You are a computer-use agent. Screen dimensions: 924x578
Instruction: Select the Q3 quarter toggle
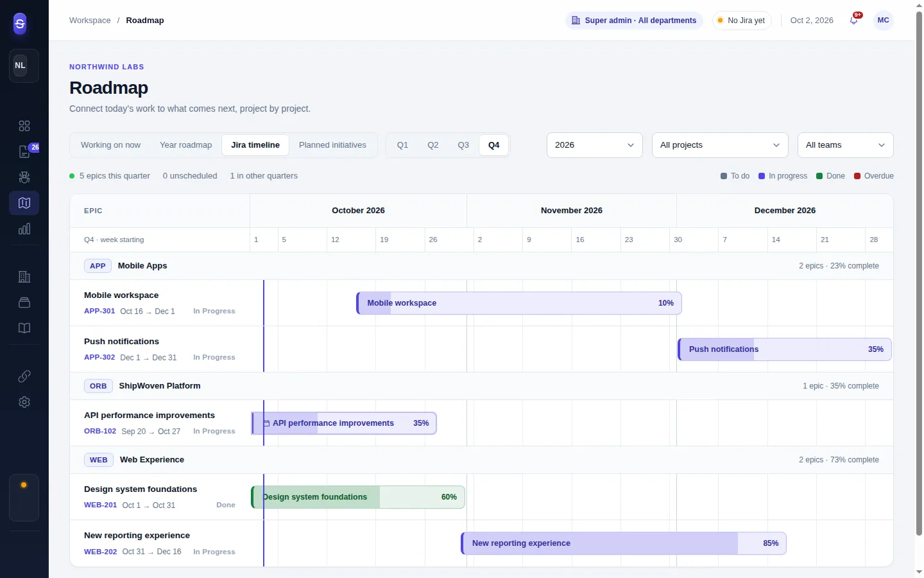point(463,145)
